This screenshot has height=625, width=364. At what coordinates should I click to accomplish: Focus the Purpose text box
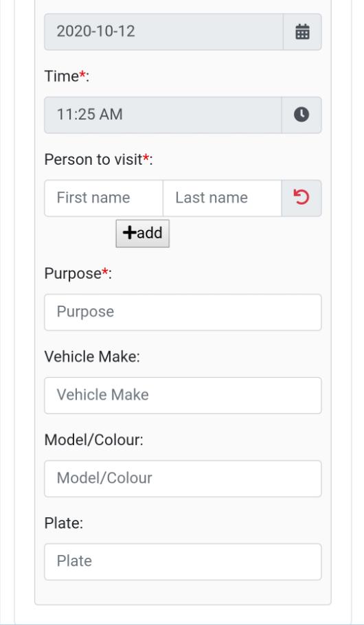183,312
